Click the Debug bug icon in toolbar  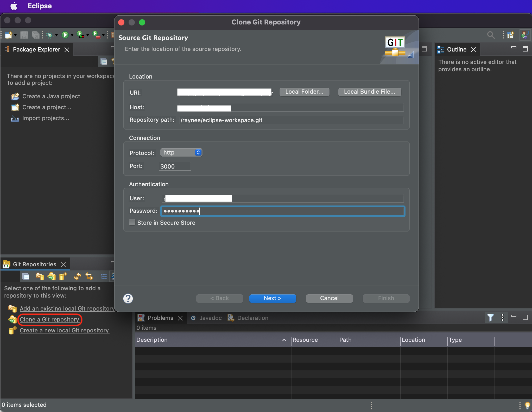(x=50, y=35)
